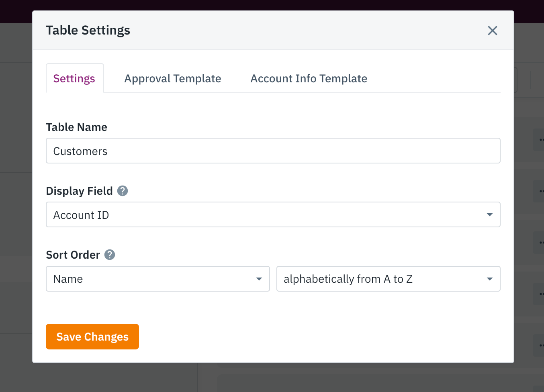This screenshot has width=544, height=392.
Task: Click the Table Name field label
Action: pyautogui.click(x=77, y=127)
